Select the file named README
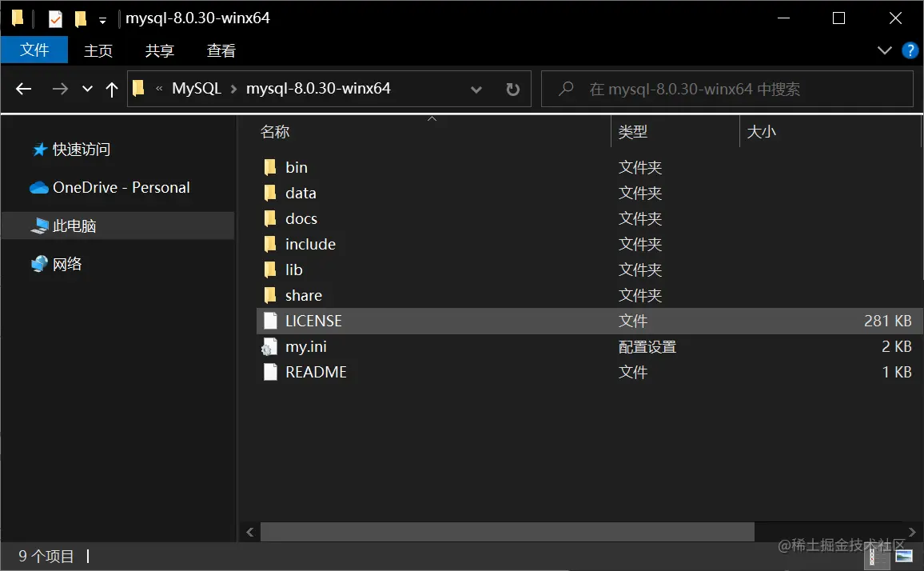This screenshot has width=924, height=571. (316, 372)
